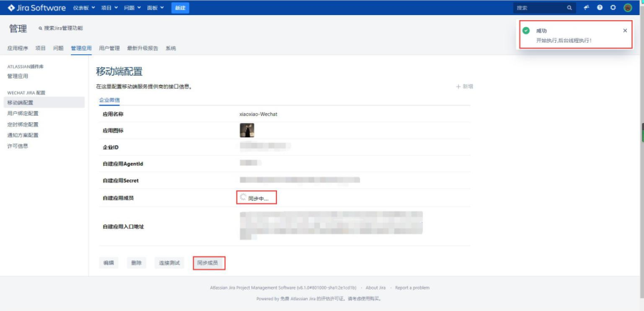Open the feedback megaphone icon
644x311 pixels.
[x=587, y=8]
